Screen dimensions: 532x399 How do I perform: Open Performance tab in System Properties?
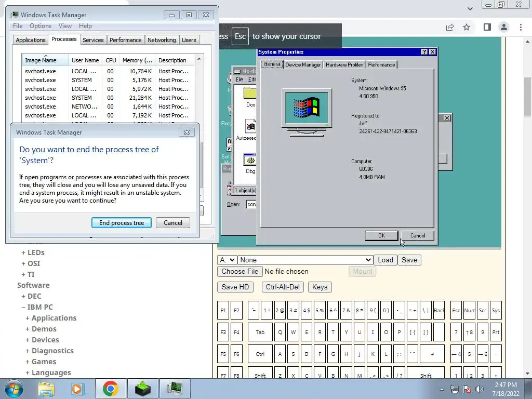point(381,64)
